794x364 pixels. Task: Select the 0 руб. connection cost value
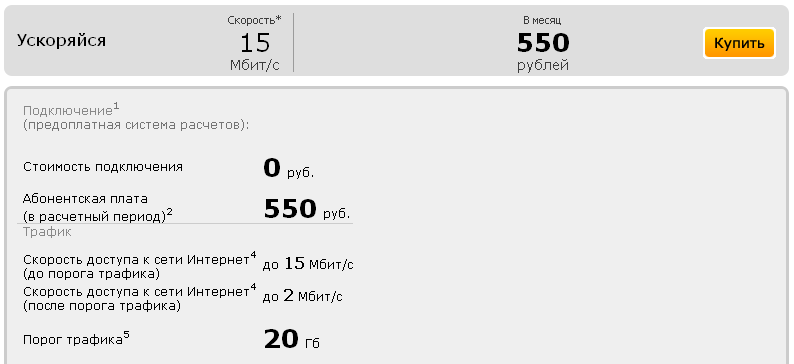(289, 168)
